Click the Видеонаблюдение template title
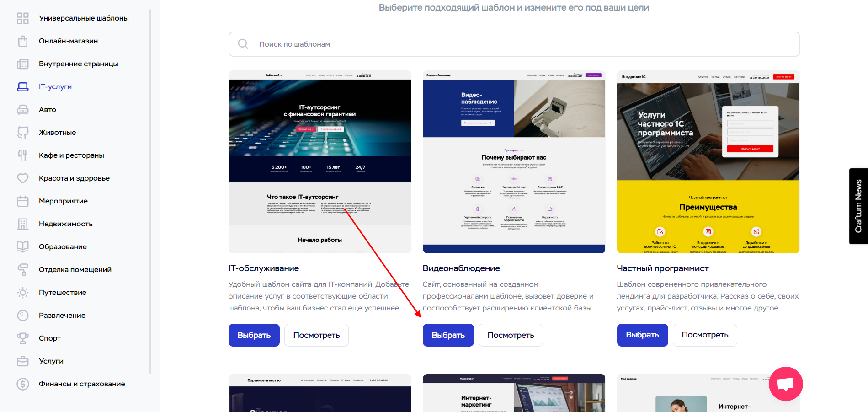 tap(461, 268)
